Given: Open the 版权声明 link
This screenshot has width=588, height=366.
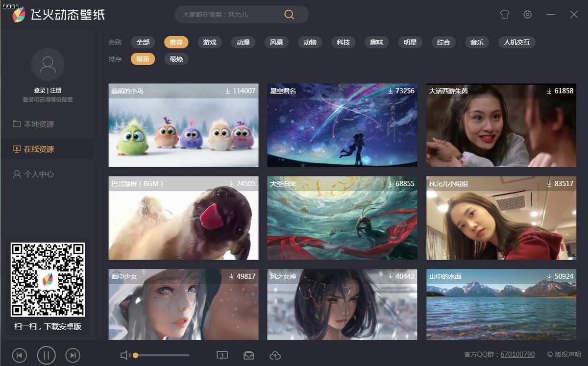Looking at the screenshot, I should tap(564, 354).
